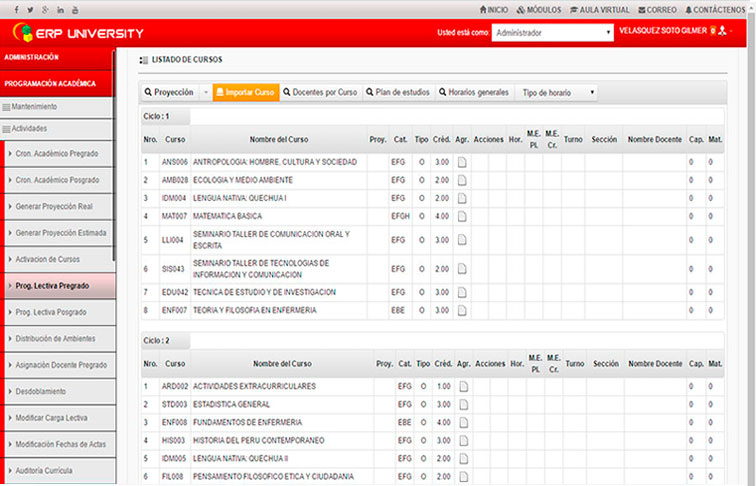756x486 pixels.
Task: Open Prog. Lectiva Posgrado
Action: coord(60,313)
